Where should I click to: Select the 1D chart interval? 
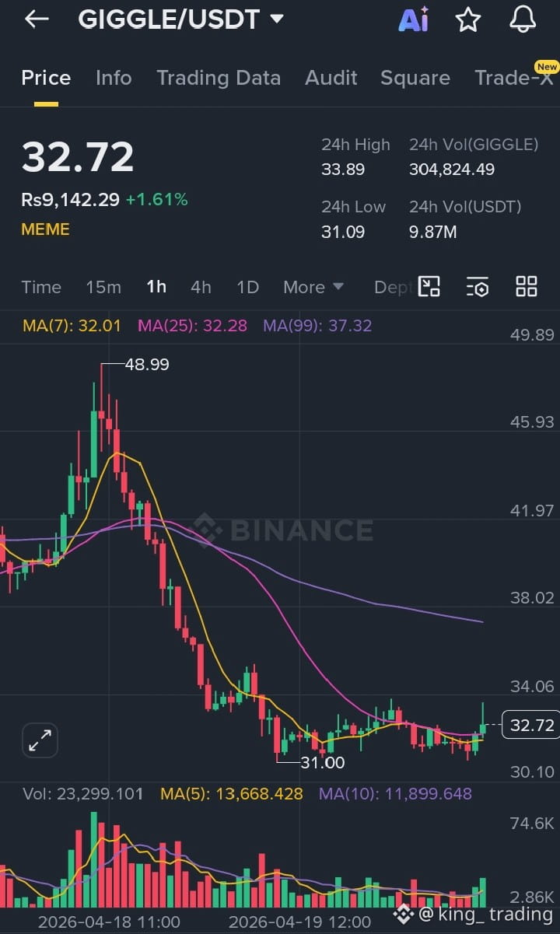(247, 287)
